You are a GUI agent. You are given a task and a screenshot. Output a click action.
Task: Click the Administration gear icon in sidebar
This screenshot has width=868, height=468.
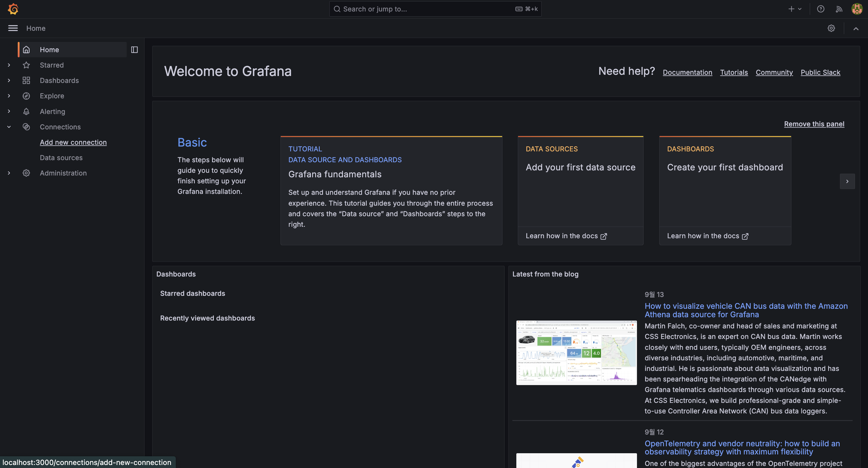[26, 173]
